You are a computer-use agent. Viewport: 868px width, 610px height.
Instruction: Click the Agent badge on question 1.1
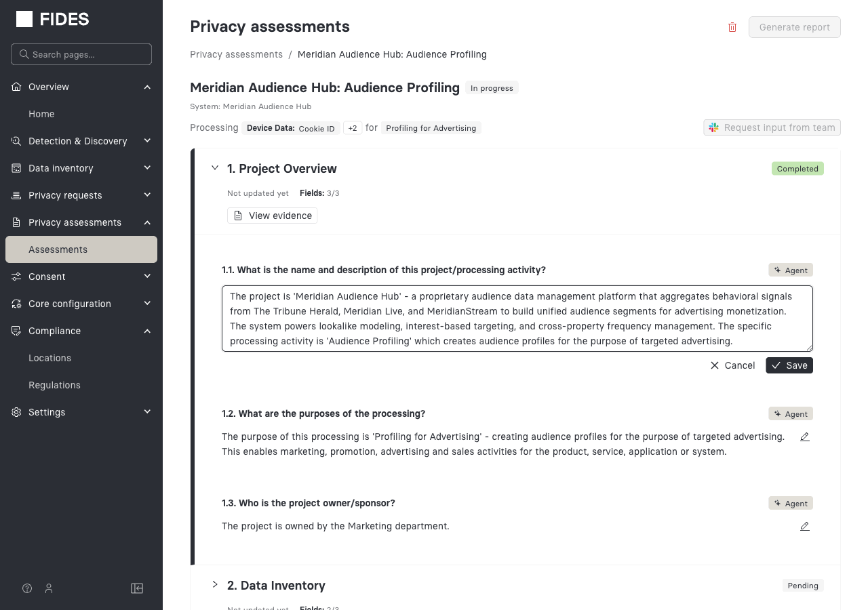coord(791,270)
